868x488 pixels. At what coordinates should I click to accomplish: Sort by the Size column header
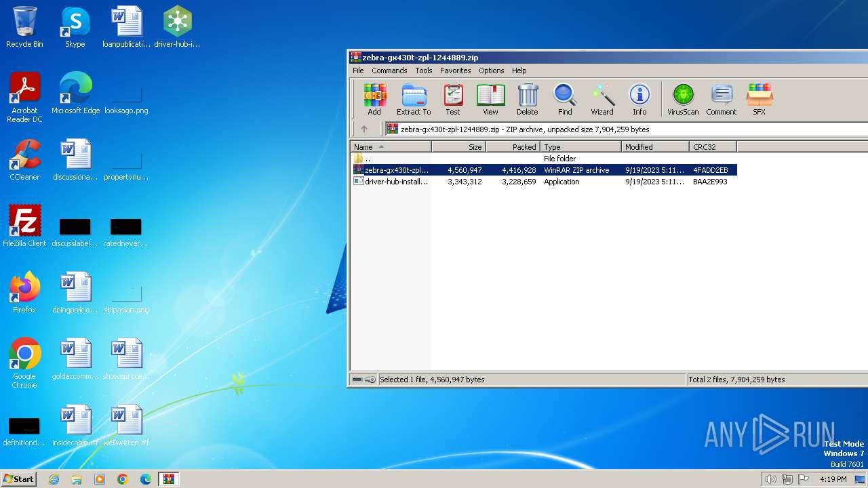(458, 146)
